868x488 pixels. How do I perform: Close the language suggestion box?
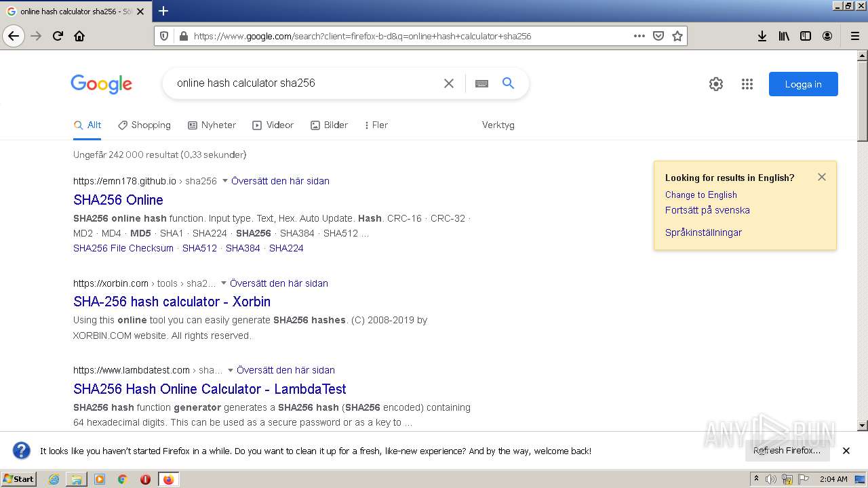point(822,177)
